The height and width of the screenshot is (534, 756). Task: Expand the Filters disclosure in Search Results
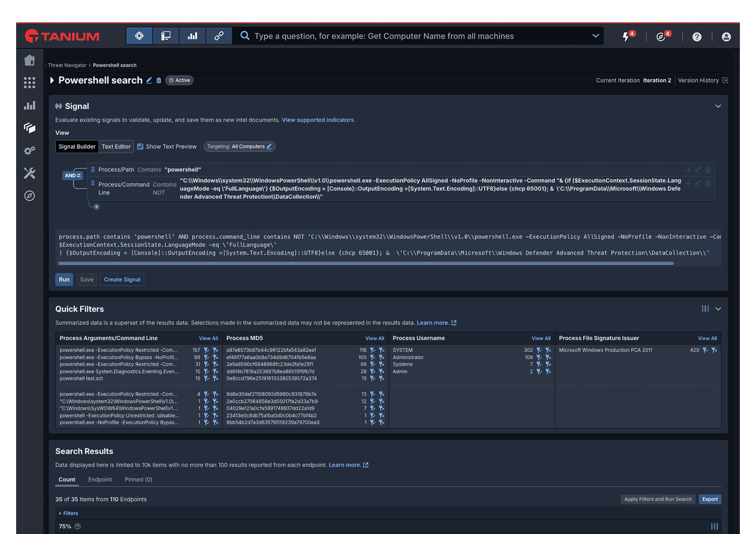tap(69, 513)
